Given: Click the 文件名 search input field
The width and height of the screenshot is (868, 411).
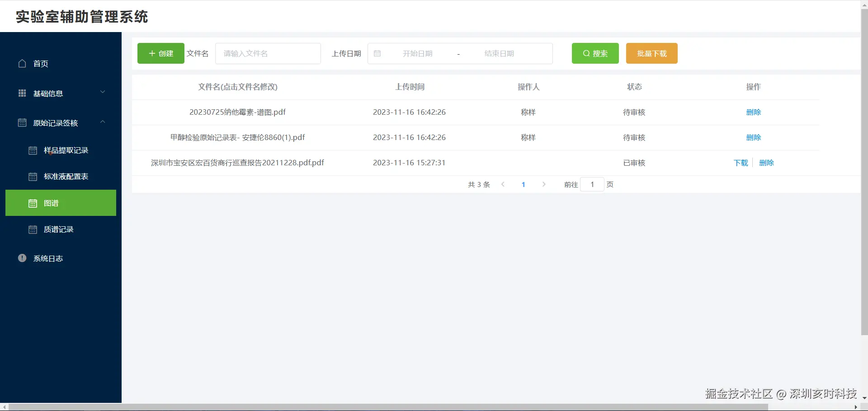Looking at the screenshot, I should pyautogui.click(x=268, y=53).
